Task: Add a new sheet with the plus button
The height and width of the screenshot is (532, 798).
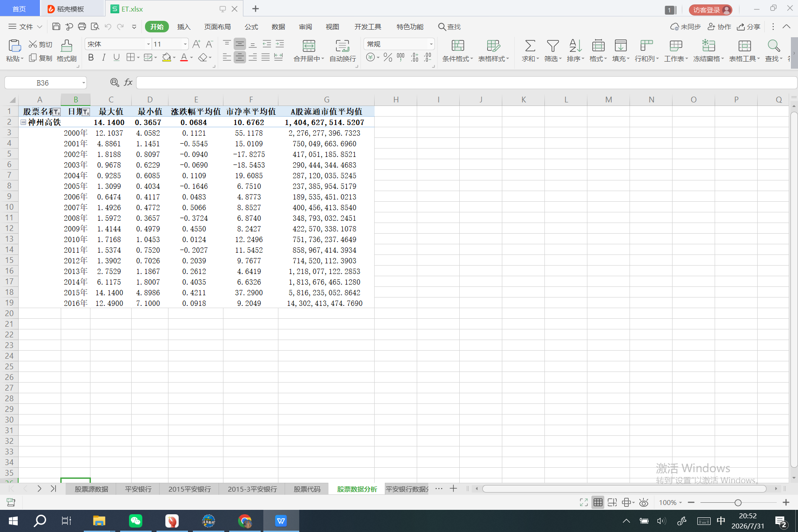Action: [x=453, y=489]
